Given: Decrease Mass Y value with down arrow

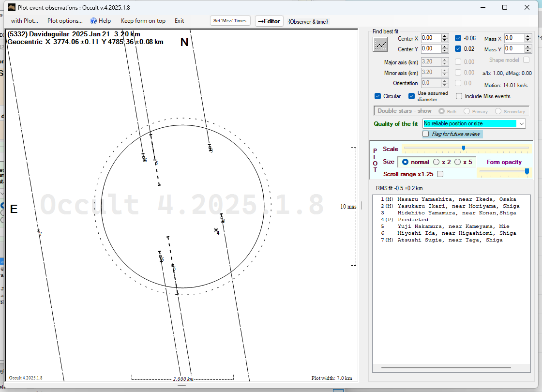Looking at the screenshot, I should tap(528, 51).
